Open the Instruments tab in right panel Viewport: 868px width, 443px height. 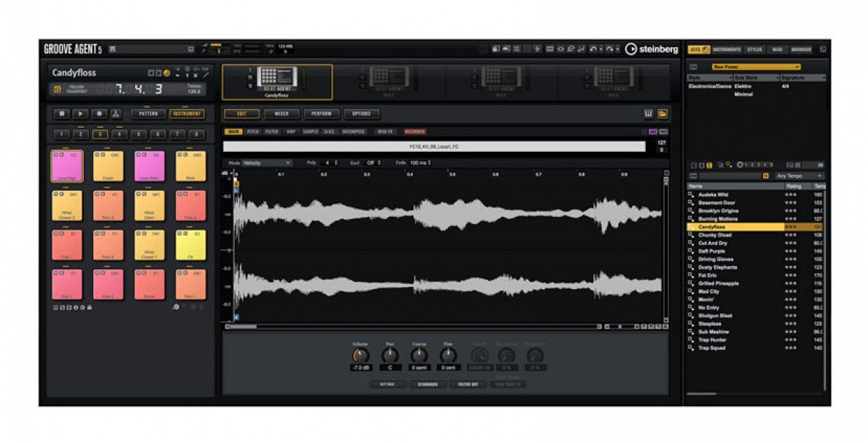(x=727, y=50)
